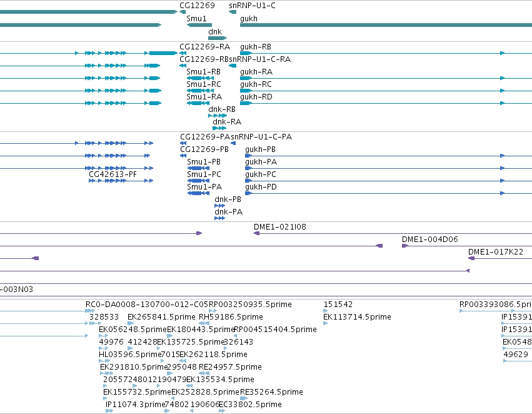Select the snRNP-U1-C gene glyph
The width and height of the screenshot is (532, 414).
233,13
